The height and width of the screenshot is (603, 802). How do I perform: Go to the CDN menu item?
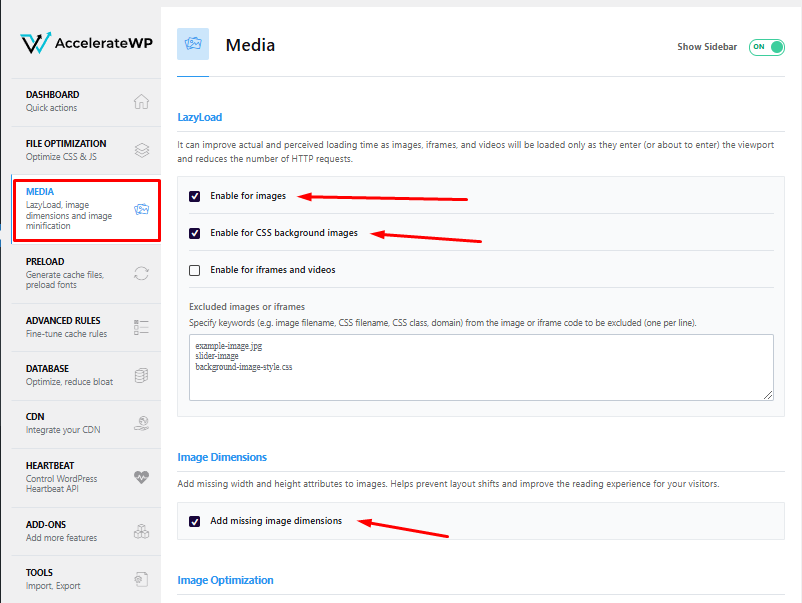click(86, 423)
